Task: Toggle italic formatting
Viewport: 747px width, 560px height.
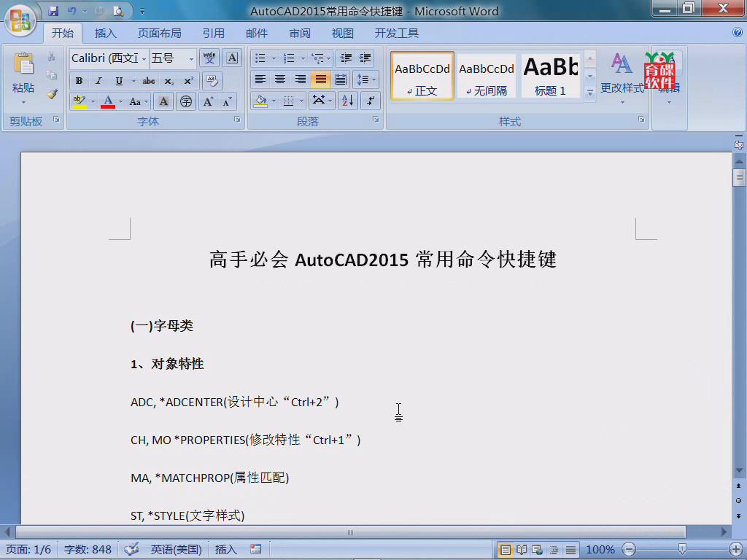Action: tap(98, 81)
